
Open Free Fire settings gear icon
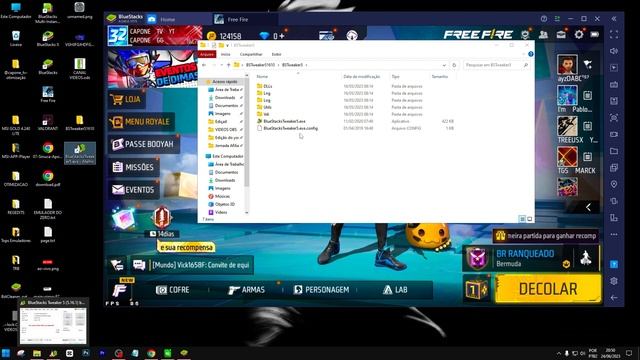click(x=579, y=35)
